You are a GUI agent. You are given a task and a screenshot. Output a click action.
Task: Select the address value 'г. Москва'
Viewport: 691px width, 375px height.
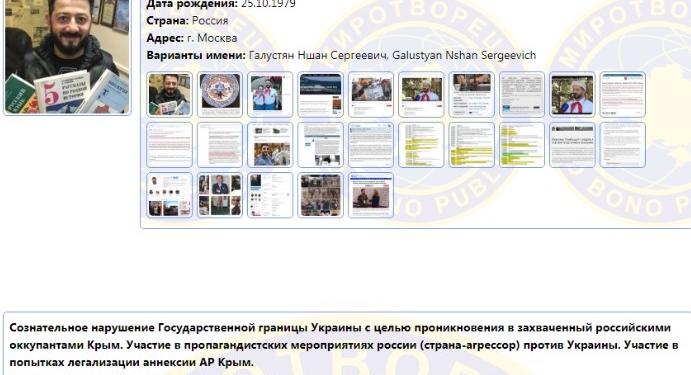tap(212, 38)
